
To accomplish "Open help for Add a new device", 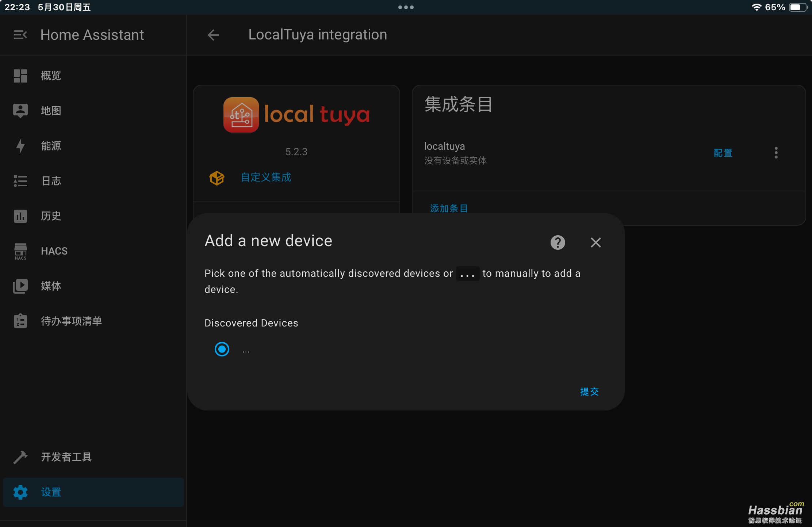I will pyautogui.click(x=558, y=242).
